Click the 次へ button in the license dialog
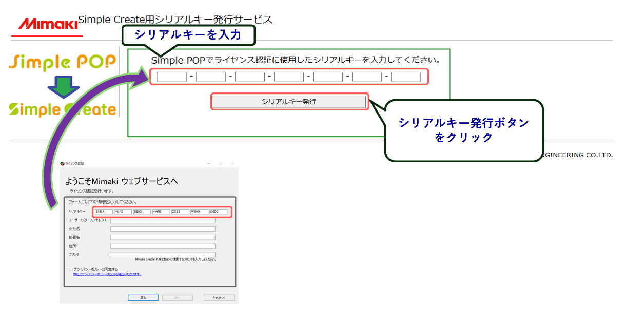Viewport: 644px width, 315px height. pos(178,298)
